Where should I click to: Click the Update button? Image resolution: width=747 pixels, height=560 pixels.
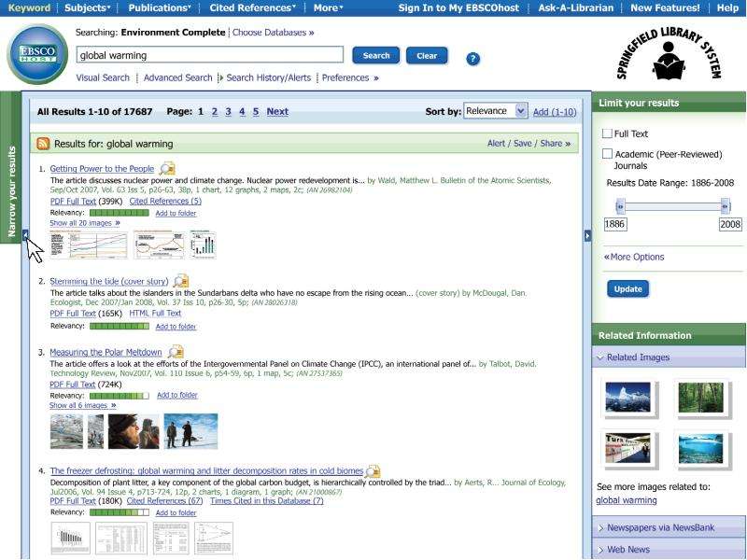tap(627, 289)
